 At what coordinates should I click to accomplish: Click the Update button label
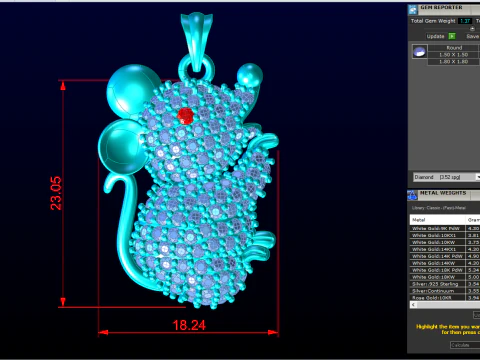435,36
